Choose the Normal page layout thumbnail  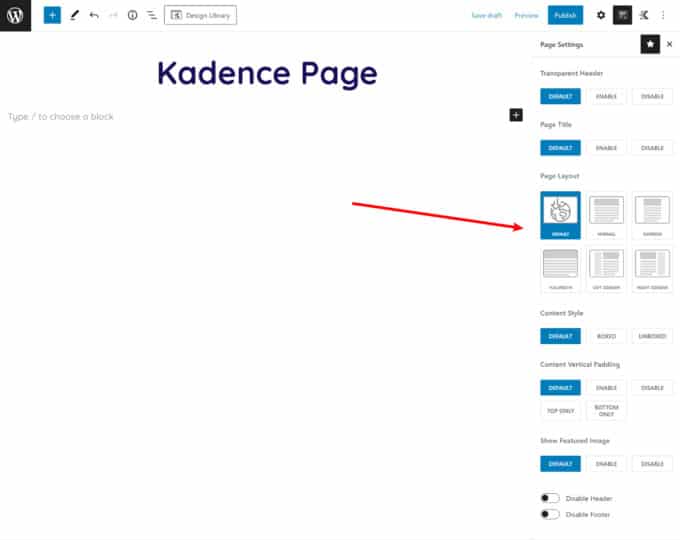[x=606, y=216]
